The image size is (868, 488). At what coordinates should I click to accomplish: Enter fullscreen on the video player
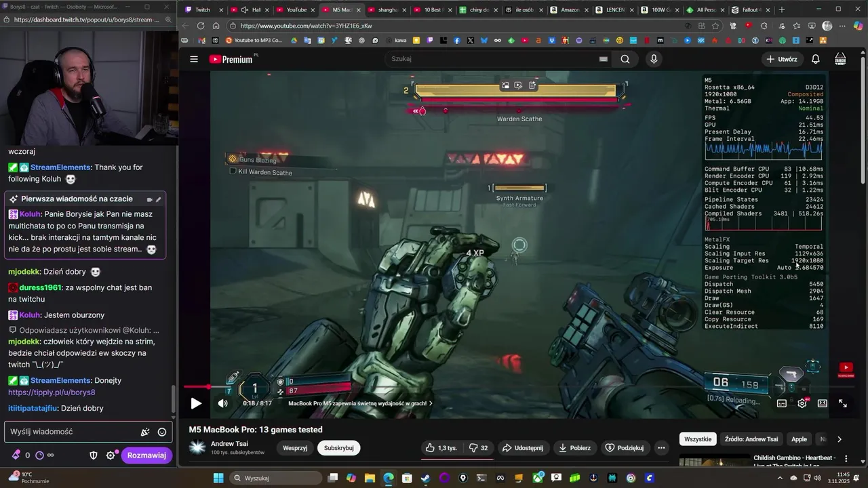click(x=843, y=403)
